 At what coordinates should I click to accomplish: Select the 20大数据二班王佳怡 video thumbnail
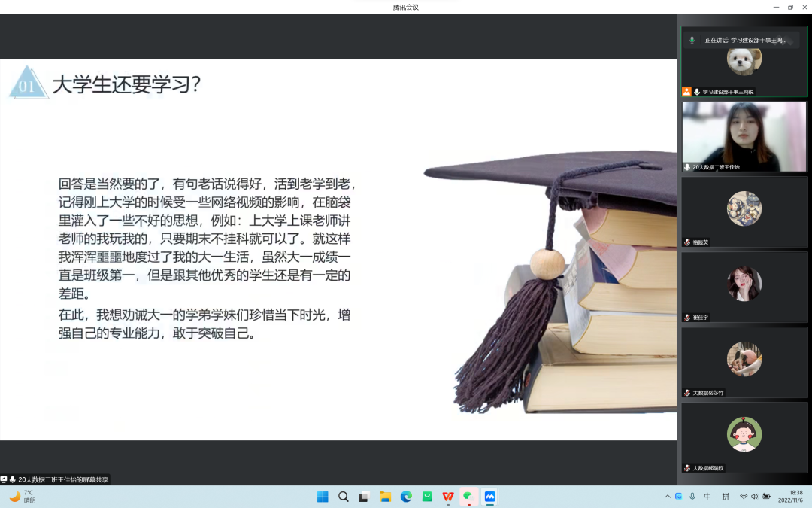tap(744, 136)
